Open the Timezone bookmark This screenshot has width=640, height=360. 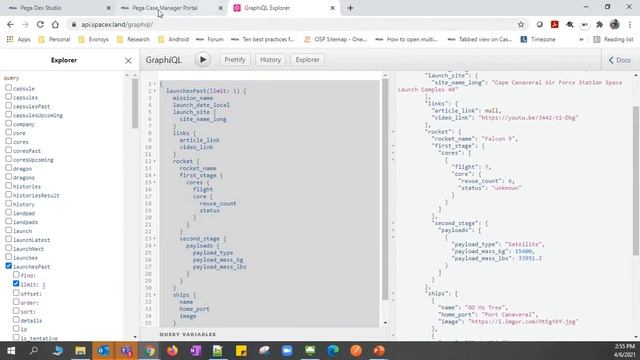(x=538, y=39)
